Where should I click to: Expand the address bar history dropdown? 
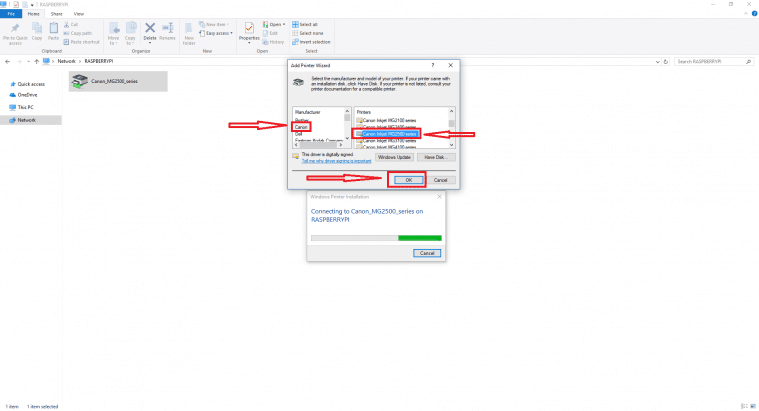tap(657, 61)
